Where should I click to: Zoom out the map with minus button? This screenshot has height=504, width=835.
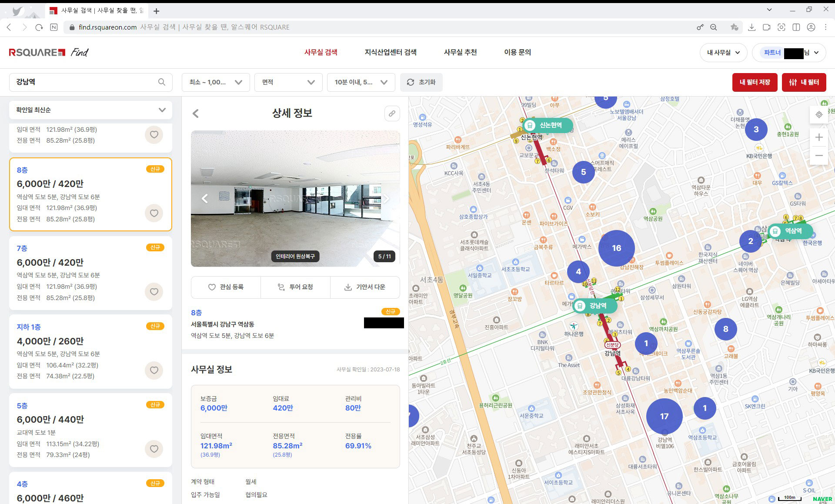pyautogui.click(x=819, y=155)
